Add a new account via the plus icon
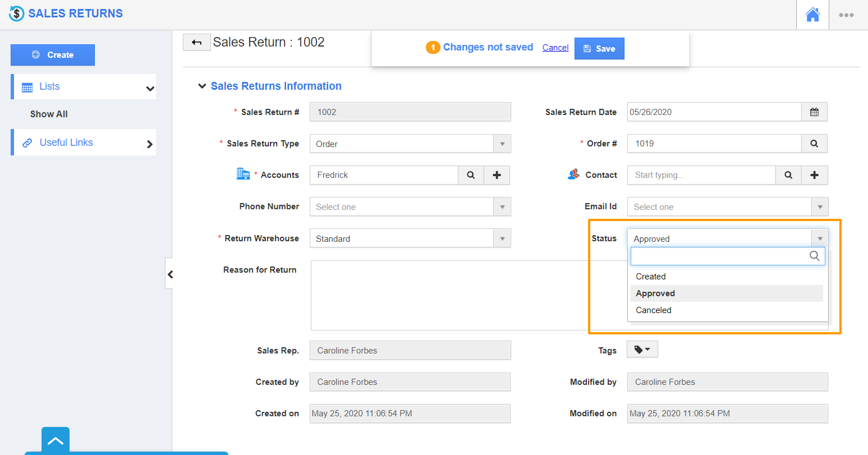 point(497,174)
